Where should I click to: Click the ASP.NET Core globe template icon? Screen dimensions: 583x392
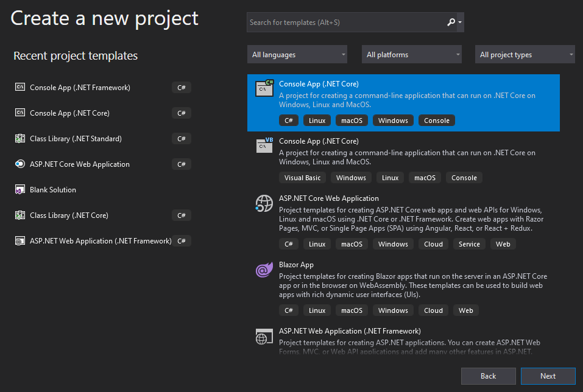264,204
